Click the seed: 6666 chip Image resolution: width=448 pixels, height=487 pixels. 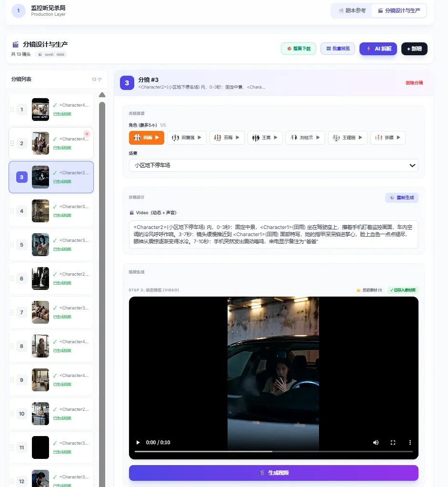pyautogui.click(x=51, y=54)
